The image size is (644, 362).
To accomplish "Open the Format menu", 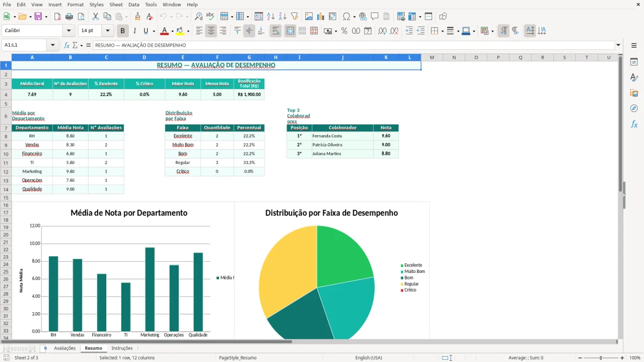I will tap(75, 4).
